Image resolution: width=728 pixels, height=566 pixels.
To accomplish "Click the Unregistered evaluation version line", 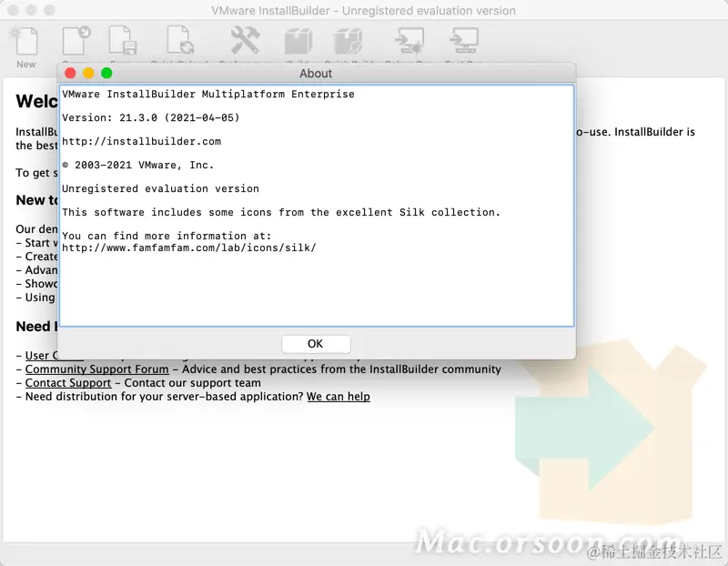I will [x=161, y=189].
